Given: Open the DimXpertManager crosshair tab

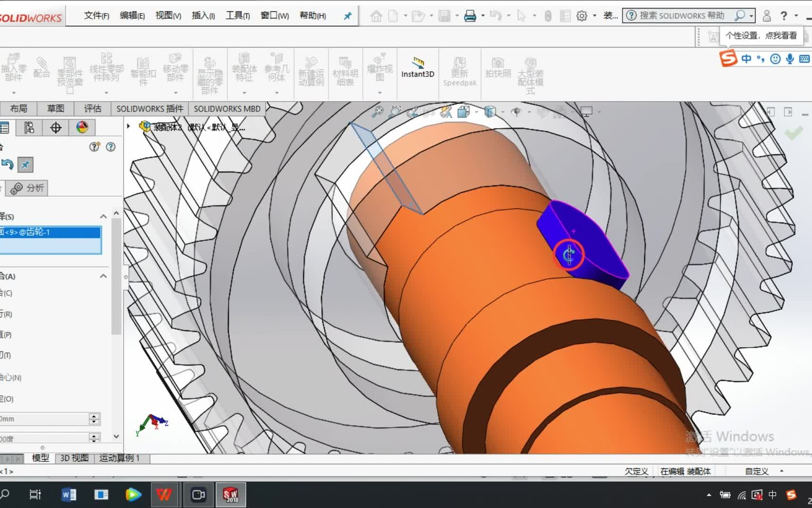Looking at the screenshot, I should [x=55, y=127].
